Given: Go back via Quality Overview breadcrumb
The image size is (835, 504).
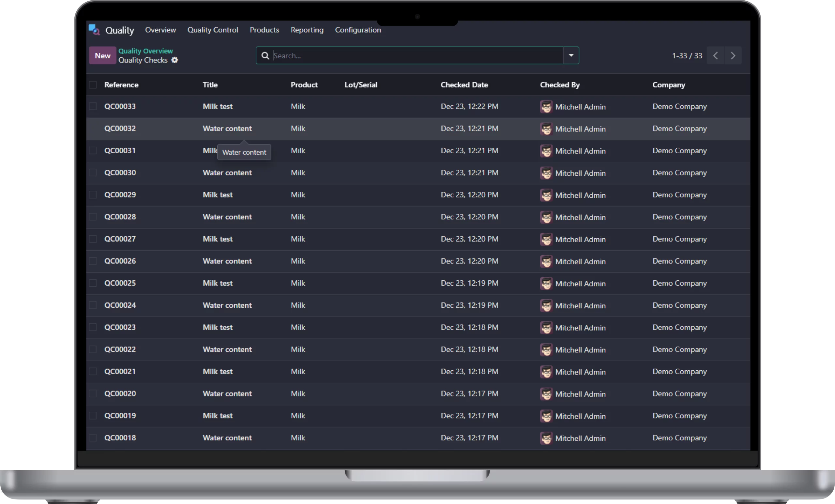Looking at the screenshot, I should coord(145,51).
